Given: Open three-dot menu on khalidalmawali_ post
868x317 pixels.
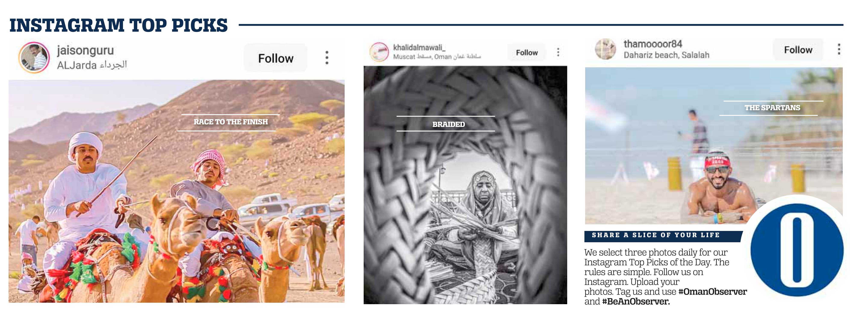Looking at the screenshot, I should click(x=558, y=52).
